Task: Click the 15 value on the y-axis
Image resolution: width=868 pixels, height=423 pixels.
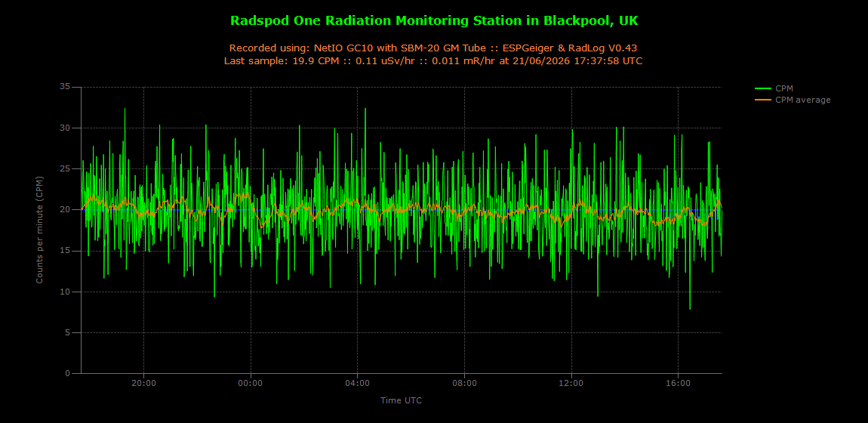Action: (66, 251)
